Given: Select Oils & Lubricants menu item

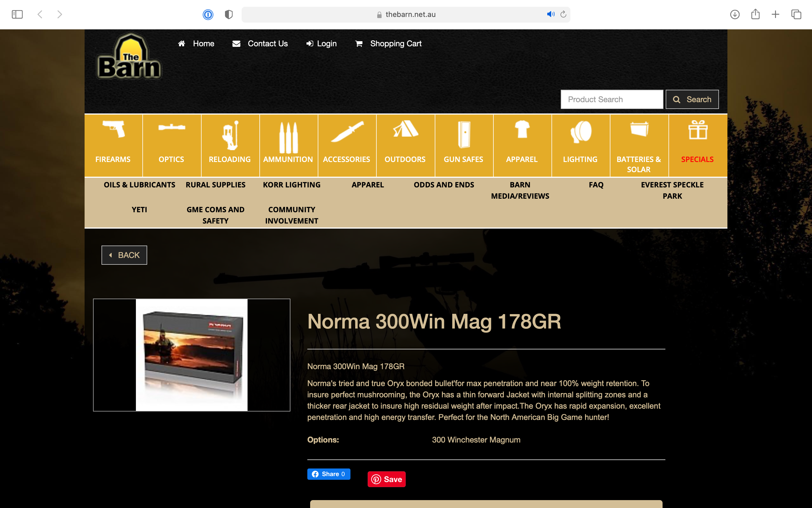Looking at the screenshot, I should [139, 185].
